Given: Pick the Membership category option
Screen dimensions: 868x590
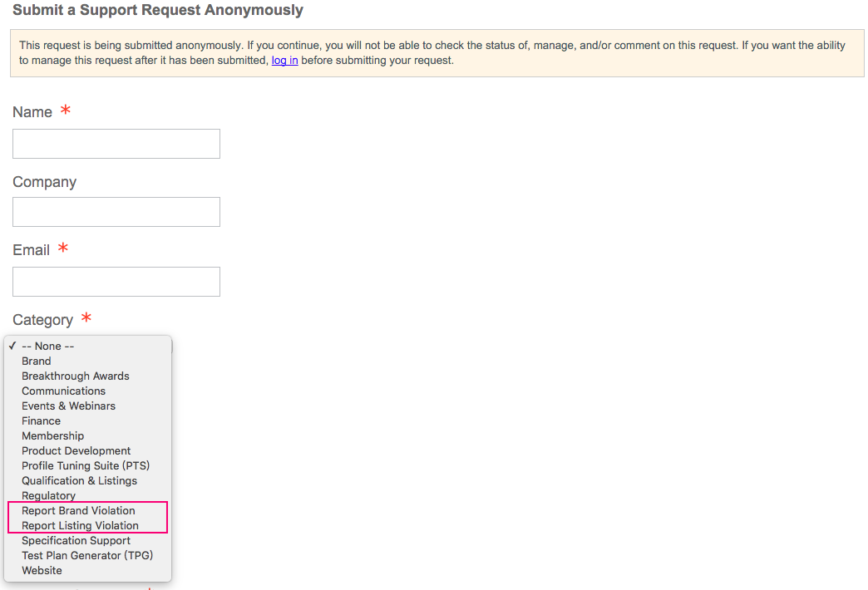Looking at the screenshot, I should coord(53,435).
